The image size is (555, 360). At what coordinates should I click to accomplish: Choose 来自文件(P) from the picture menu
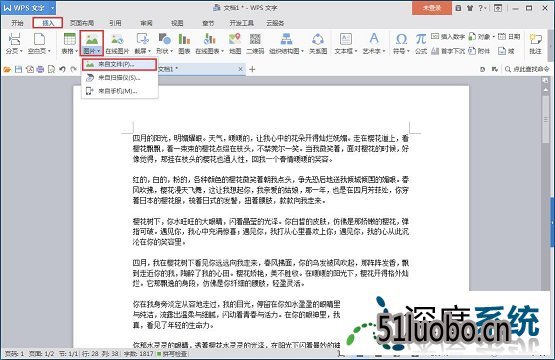point(119,64)
